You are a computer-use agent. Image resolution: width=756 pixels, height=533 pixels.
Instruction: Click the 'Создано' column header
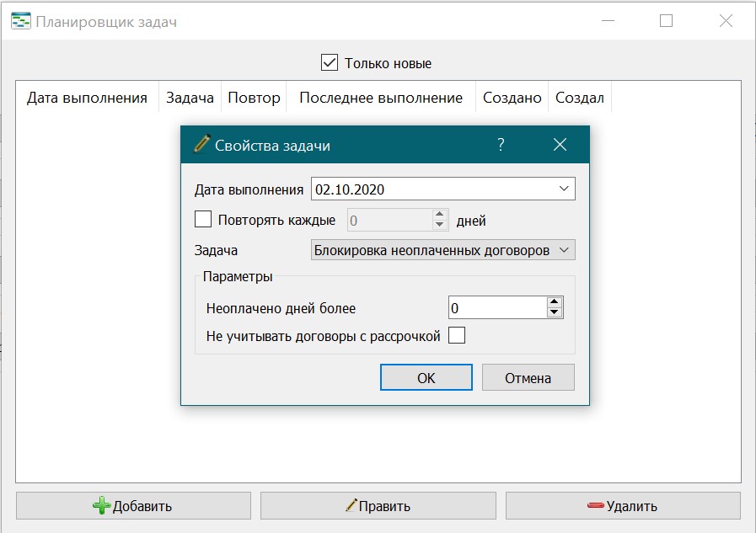pos(512,98)
